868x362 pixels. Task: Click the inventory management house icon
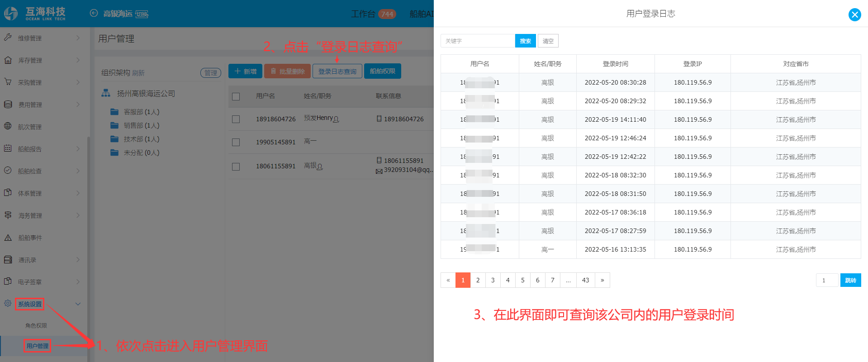(8, 60)
